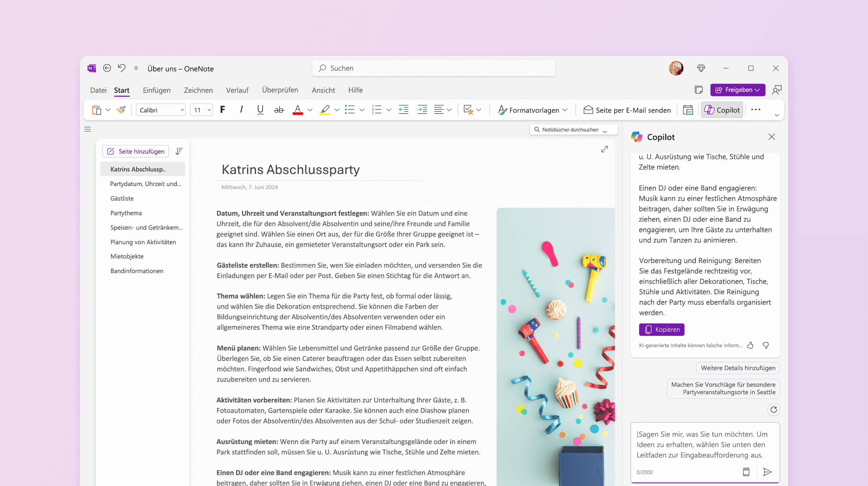Screen dimensions: 868x486
Task: Switch to the Einfügen tab
Action: (157, 90)
